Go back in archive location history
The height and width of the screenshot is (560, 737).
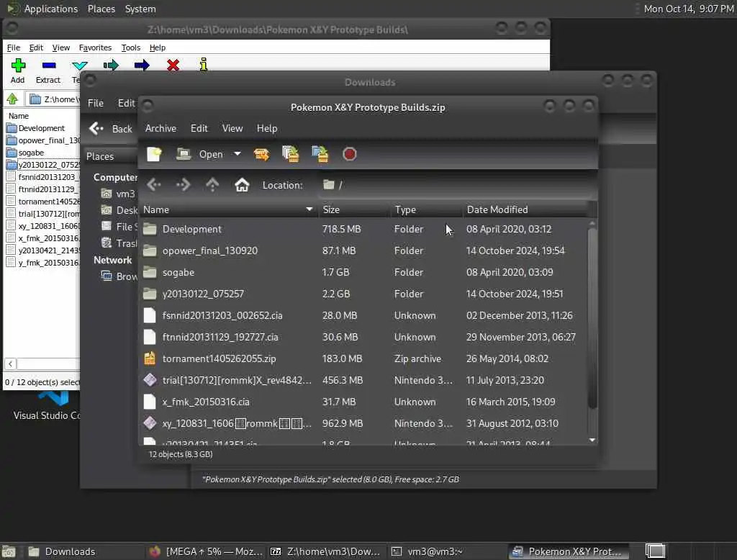click(154, 185)
